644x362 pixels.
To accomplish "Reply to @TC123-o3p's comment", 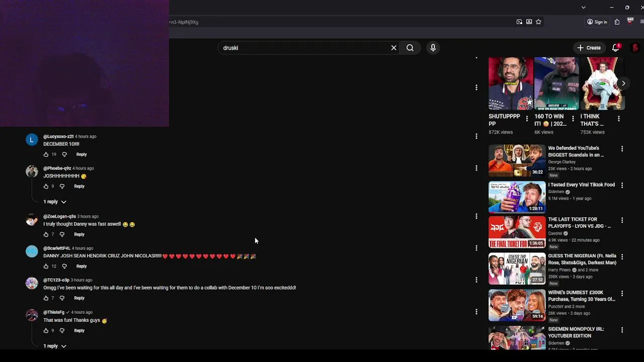I will (x=79, y=298).
